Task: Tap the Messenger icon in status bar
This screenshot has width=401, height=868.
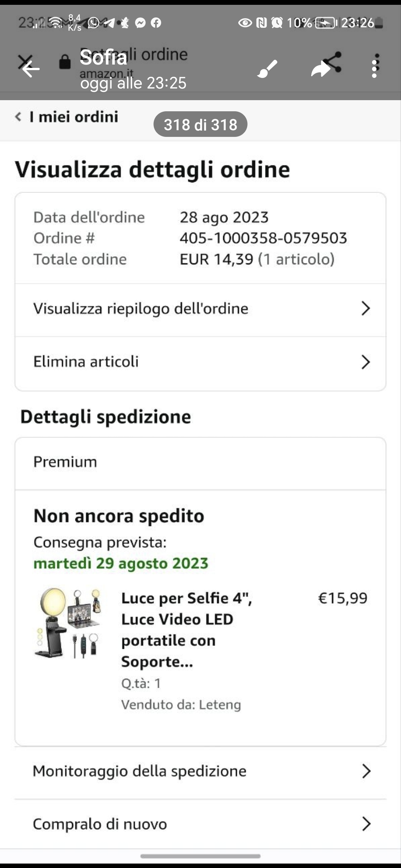Action: point(140,23)
